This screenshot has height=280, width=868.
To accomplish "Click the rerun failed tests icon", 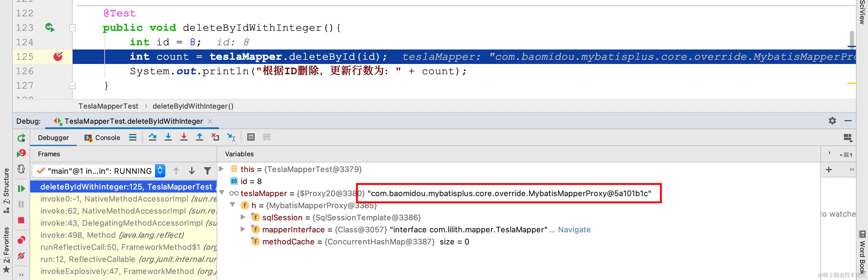I will tap(21, 153).
